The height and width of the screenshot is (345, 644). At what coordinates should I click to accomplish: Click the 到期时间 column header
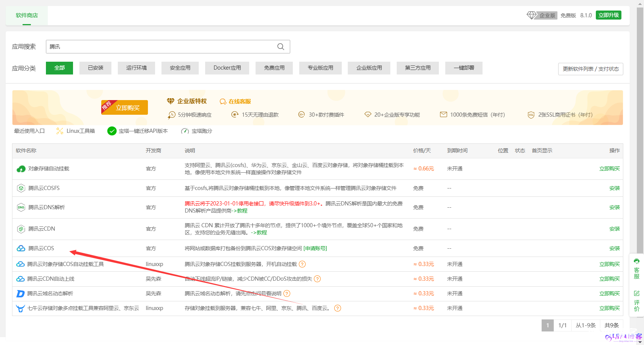[457, 150]
